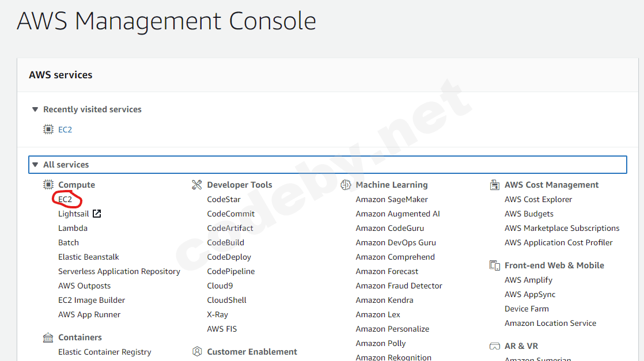Screen dimensions: 644x361
Task: Click the Lightsail external link icon
Action: 97,214
